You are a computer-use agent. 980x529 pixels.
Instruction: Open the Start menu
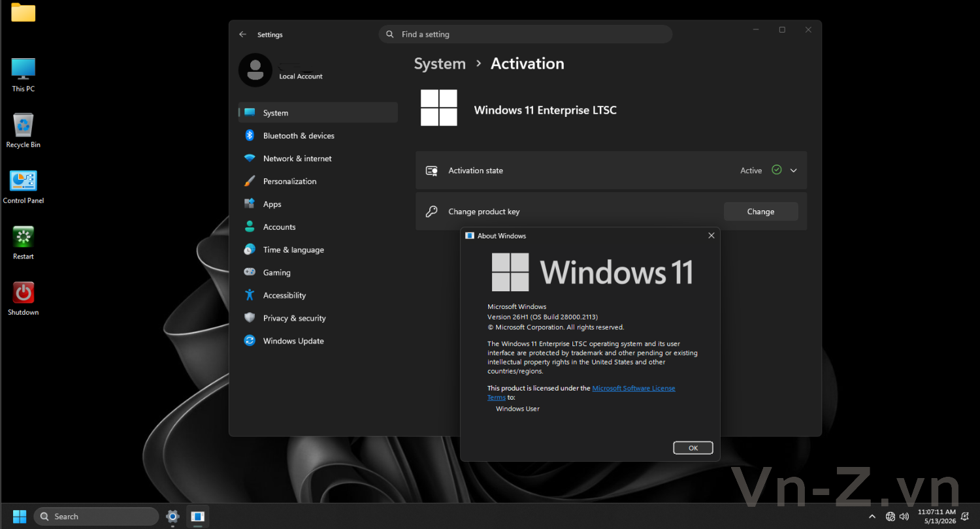20,517
